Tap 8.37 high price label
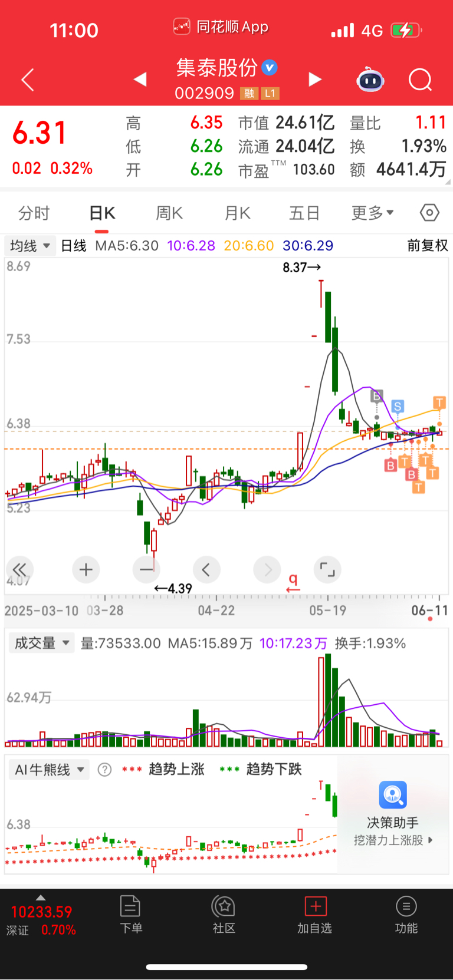This screenshot has height=980, width=453. click(x=302, y=268)
